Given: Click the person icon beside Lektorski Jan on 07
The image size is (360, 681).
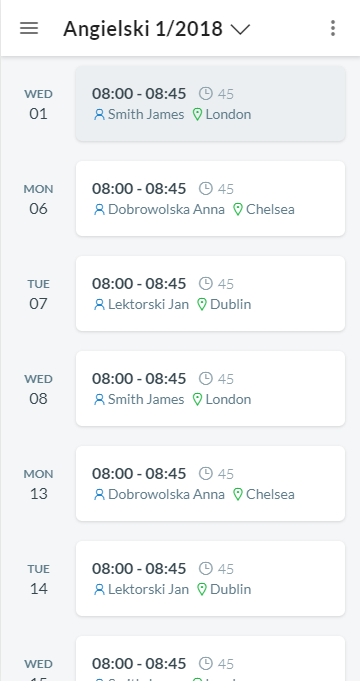Looking at the screenshot, I should click(x=99, y=304).
